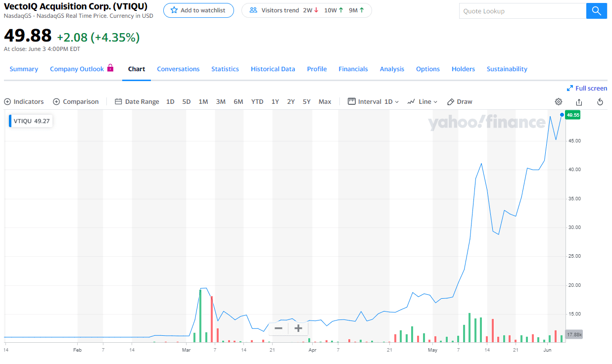Open the Statistics tab
The width and height of the screenshot is (612, 364).
(225, 69)
